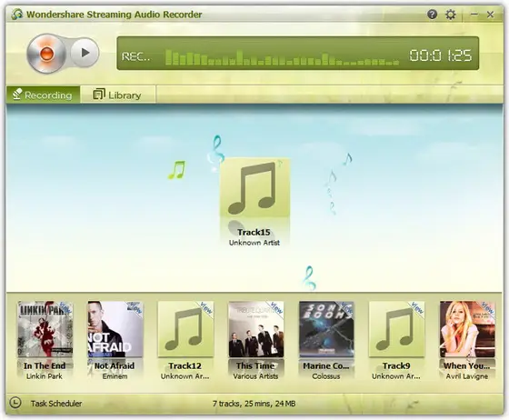Screen dimensions: 509x420
Task: Click the Various Artists label
Action: tap(255, 376)
